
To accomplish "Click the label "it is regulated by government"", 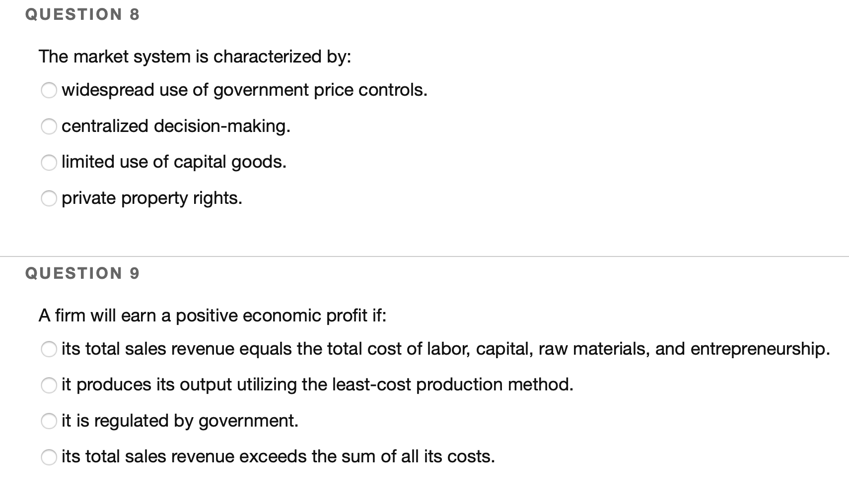I will (180, 420).
